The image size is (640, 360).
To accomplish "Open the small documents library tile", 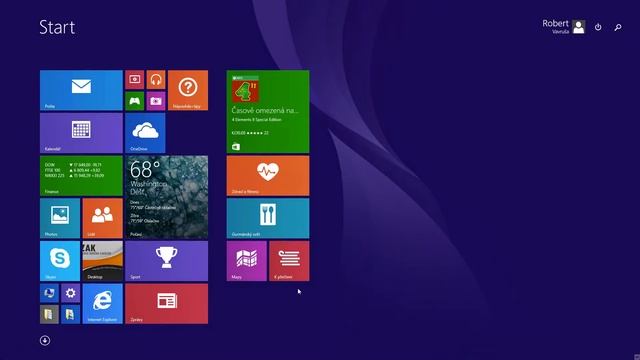I will point(71,314).
